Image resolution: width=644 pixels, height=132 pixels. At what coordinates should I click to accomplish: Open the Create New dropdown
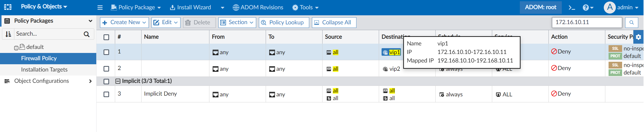(124, 23)
